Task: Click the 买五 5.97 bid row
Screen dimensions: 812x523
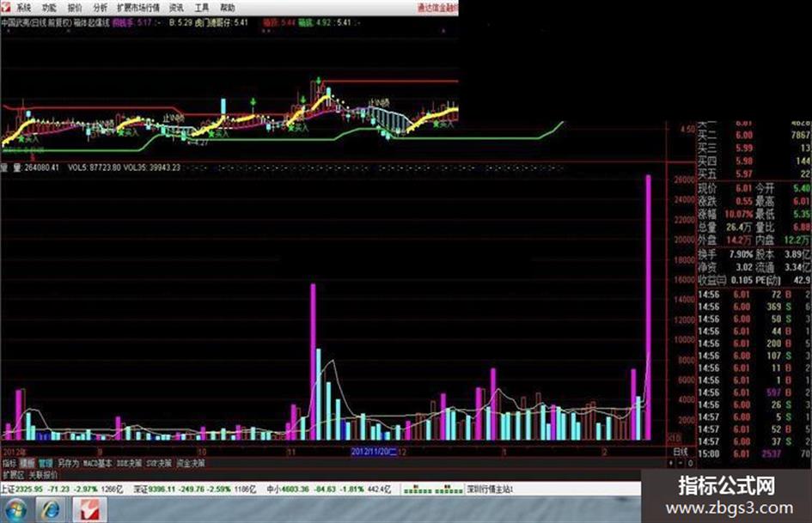Action: (754, 174)
